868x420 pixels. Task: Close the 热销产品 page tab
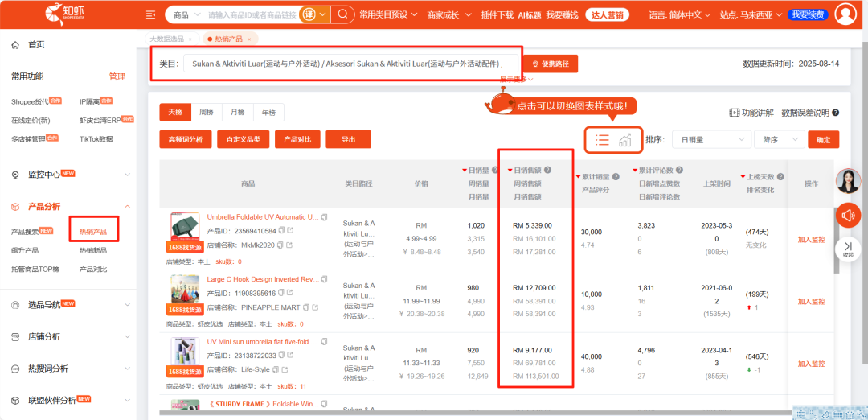click(249, 39)
